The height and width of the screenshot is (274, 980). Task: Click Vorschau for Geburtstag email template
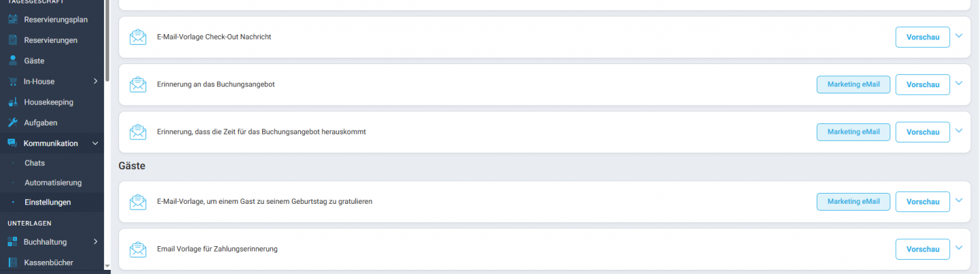click(922, 202)
